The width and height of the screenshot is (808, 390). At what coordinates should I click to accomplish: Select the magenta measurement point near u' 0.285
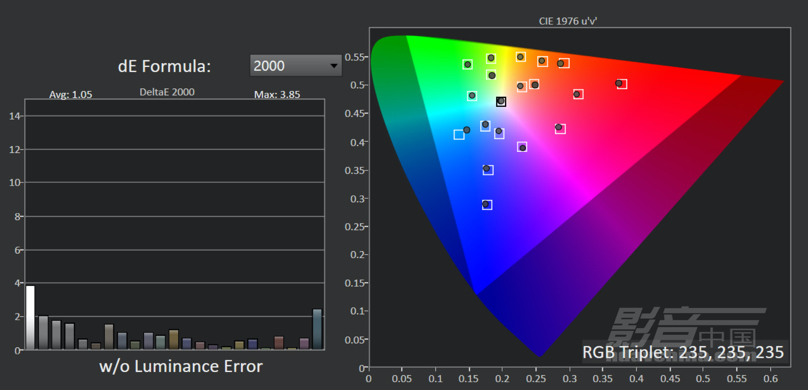pyautogui.click(x=559, y=127)
